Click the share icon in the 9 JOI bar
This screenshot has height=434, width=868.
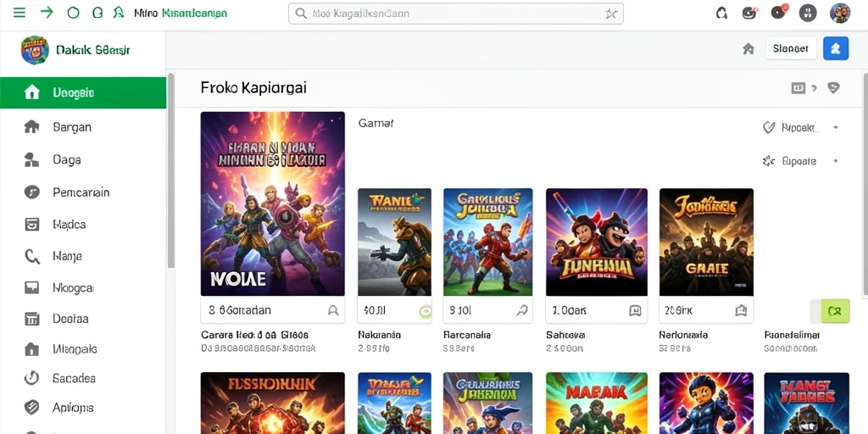(x=521, y=310)
